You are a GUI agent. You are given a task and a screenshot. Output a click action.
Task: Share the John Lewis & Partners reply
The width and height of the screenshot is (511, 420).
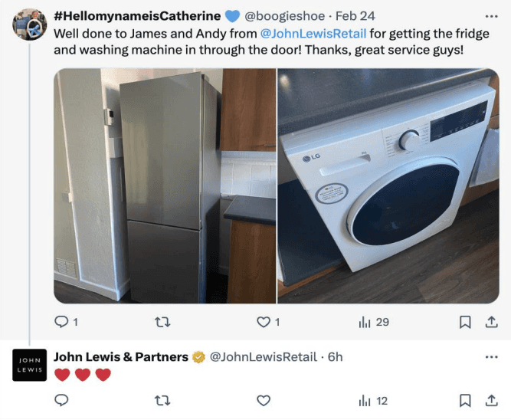(491, 400)
